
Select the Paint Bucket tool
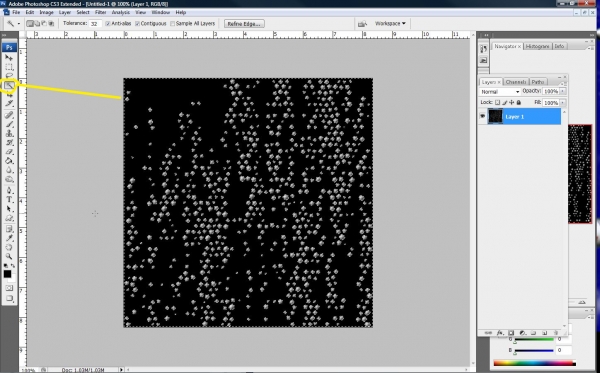pos(9,161)
